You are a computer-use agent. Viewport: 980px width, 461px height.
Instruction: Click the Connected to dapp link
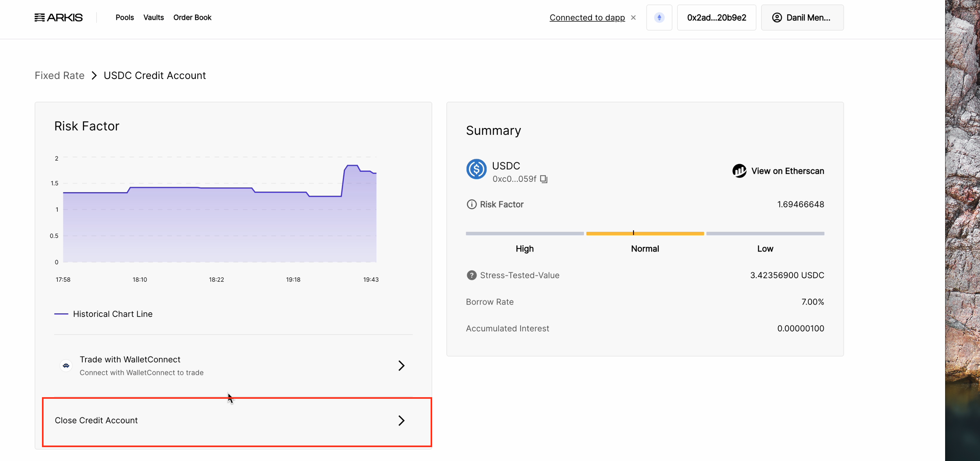587,17
